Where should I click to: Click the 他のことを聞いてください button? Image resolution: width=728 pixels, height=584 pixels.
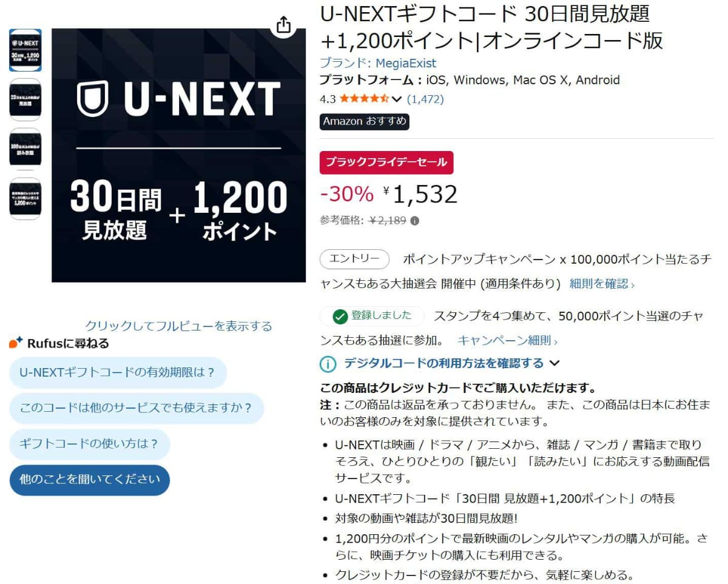(x=90, y=480)
